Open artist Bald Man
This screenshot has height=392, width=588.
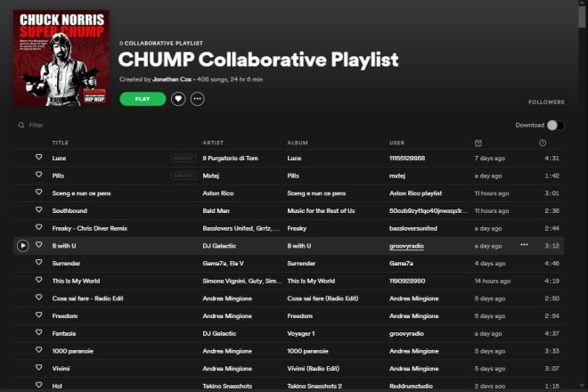click(216, 211)
